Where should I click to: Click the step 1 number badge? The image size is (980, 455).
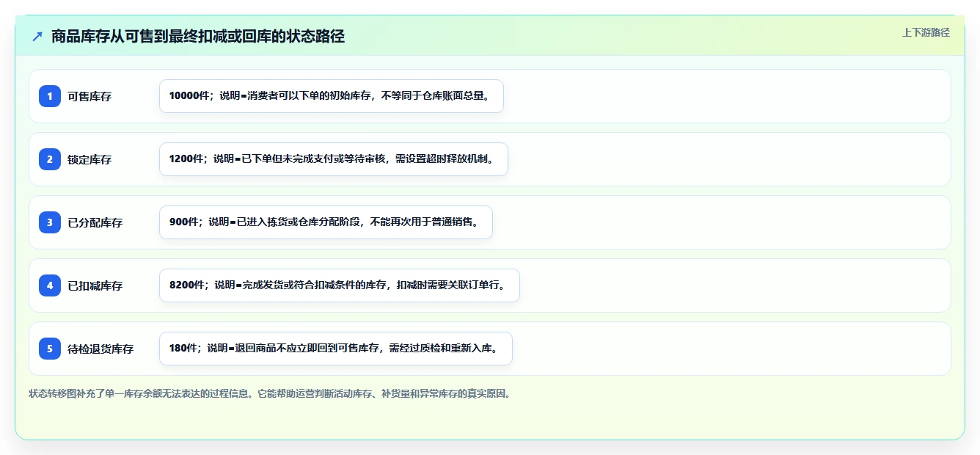tap(50, 96)
